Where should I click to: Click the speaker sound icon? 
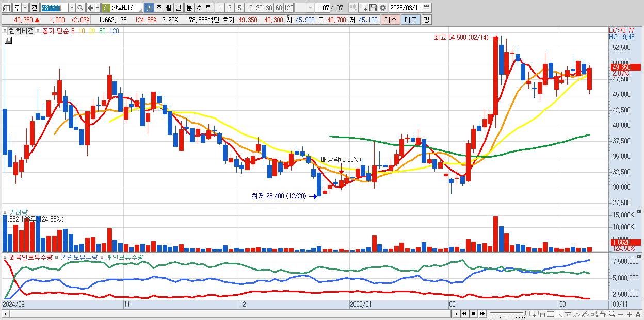tap(90, 8)
